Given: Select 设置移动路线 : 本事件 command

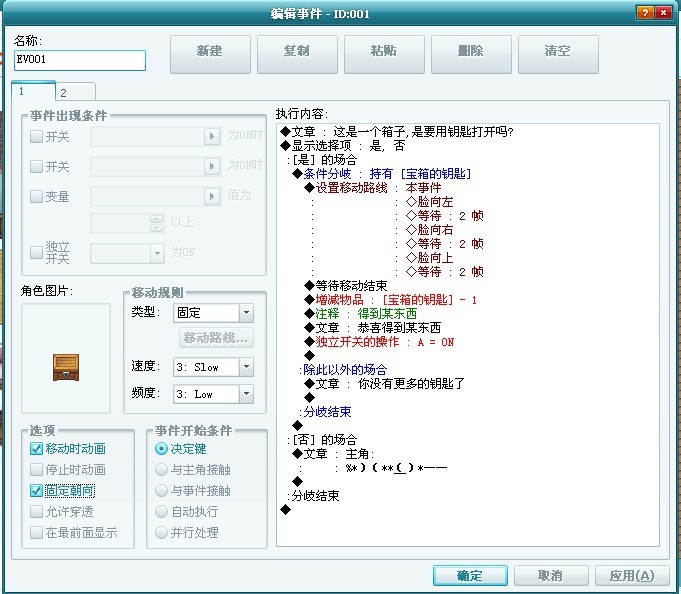Looking at the screenshot, I should pyautogui.click(x=373, y=188).
